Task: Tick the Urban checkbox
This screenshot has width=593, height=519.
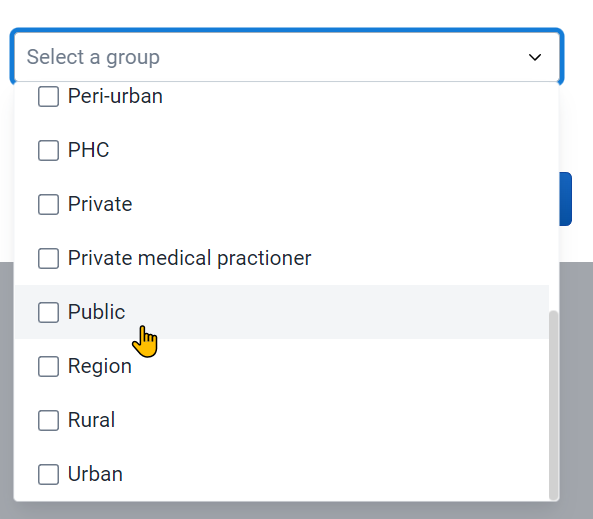Action: tap(48, 474)
